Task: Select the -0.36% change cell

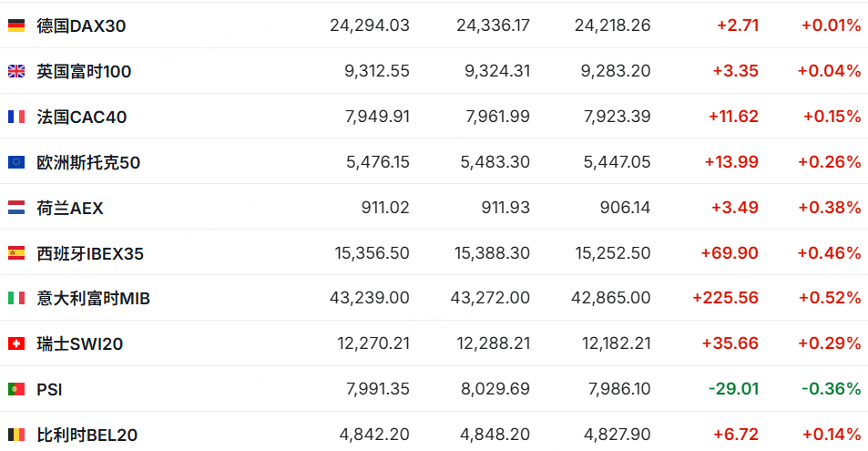Action: coord(831,389)
